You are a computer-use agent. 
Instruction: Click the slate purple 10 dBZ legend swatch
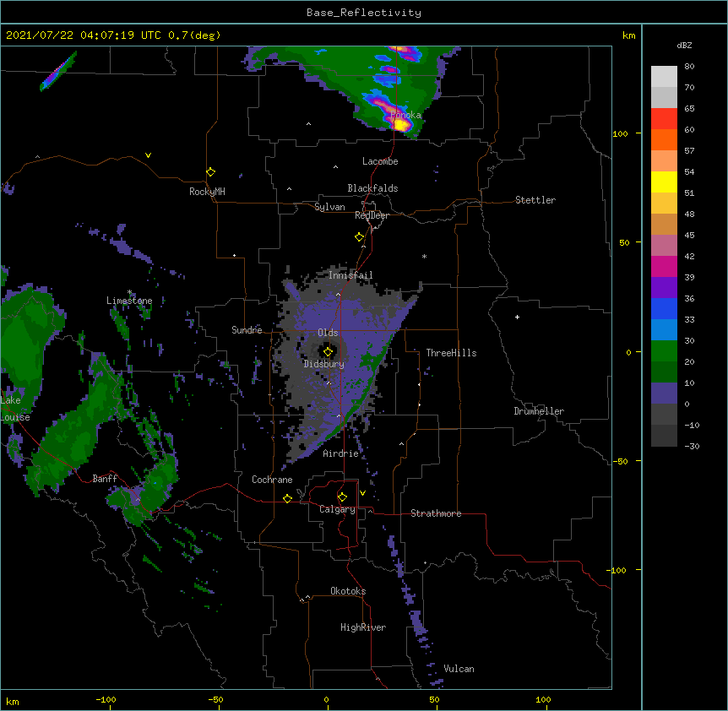point(664,393)
